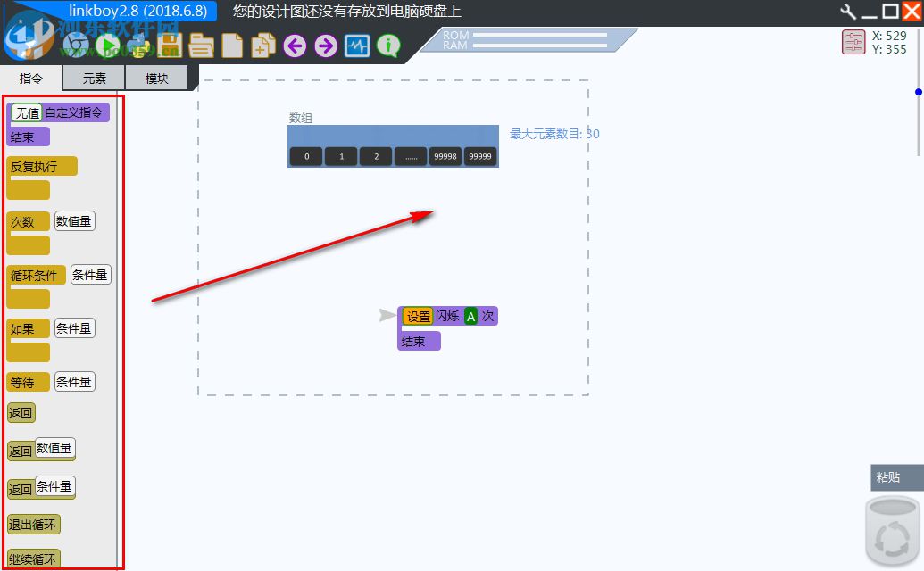Switch to the 元素 tab
924x571 pixels.
[93, 78]
